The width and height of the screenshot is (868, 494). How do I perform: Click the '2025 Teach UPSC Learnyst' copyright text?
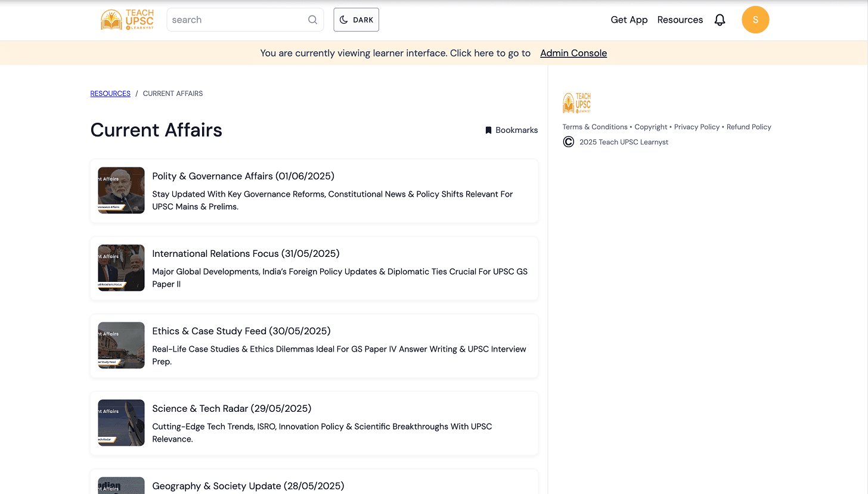[624, 142]
